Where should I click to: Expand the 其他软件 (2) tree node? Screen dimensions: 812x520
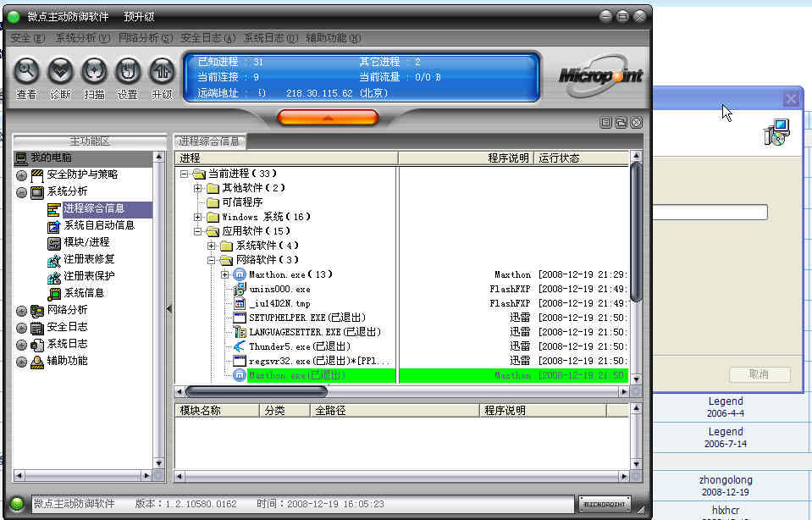tap(198, 189)
